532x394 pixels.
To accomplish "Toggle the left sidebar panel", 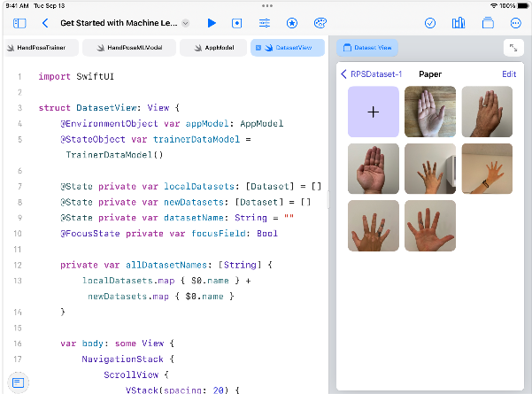I will (19, 23).
